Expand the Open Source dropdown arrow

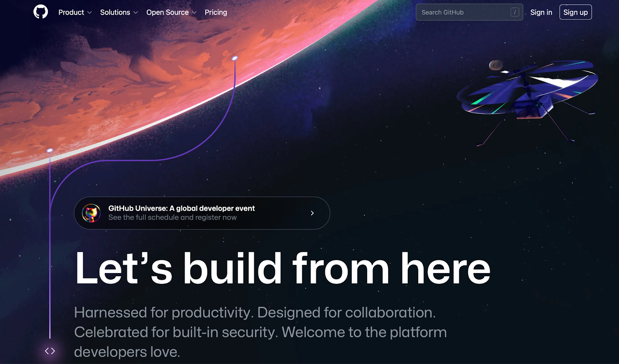coord(194,12)
